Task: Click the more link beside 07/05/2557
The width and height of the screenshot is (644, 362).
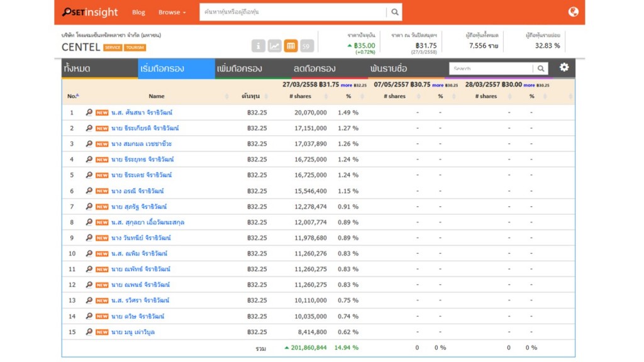Action: pyautogui.click(x=438, y=85)
